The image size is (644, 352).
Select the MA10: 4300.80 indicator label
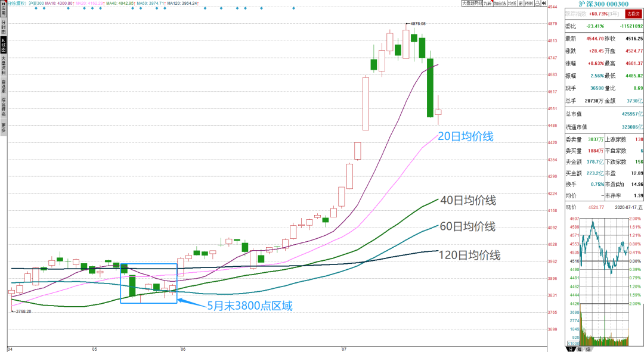[x=59, y=4]
